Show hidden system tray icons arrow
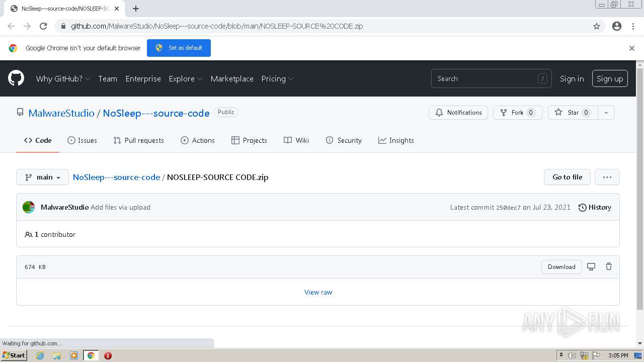This screenshot has height=362, width=644. (x=561, y=355)
